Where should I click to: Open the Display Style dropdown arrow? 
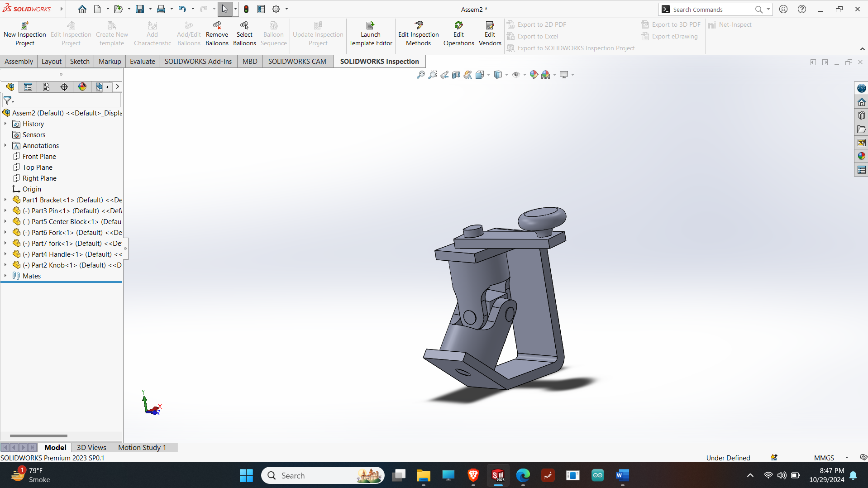[x=506, y=75]
